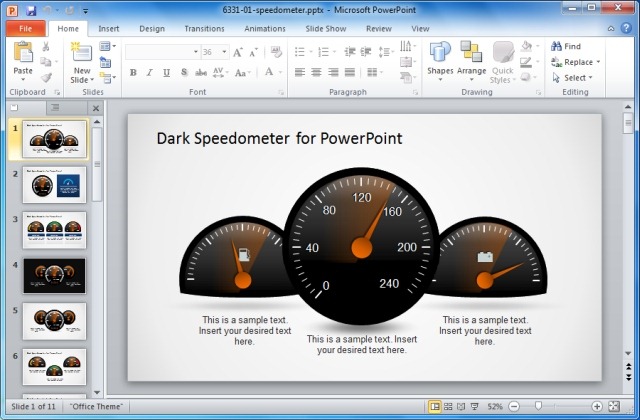Click the New Slide icon
The width and height of the screenshot is (640, 420).
point(81,53)
